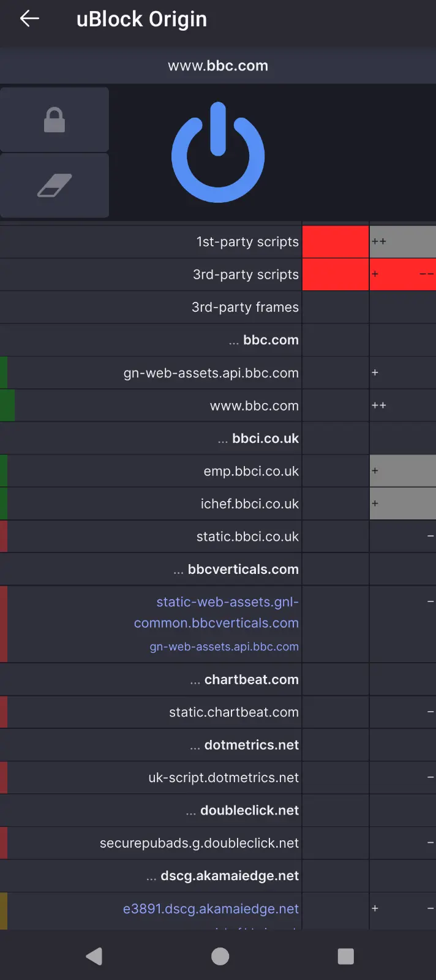
Task: Click gray local cell for emp.bbci.co.uk
Action: click(403, 471)
